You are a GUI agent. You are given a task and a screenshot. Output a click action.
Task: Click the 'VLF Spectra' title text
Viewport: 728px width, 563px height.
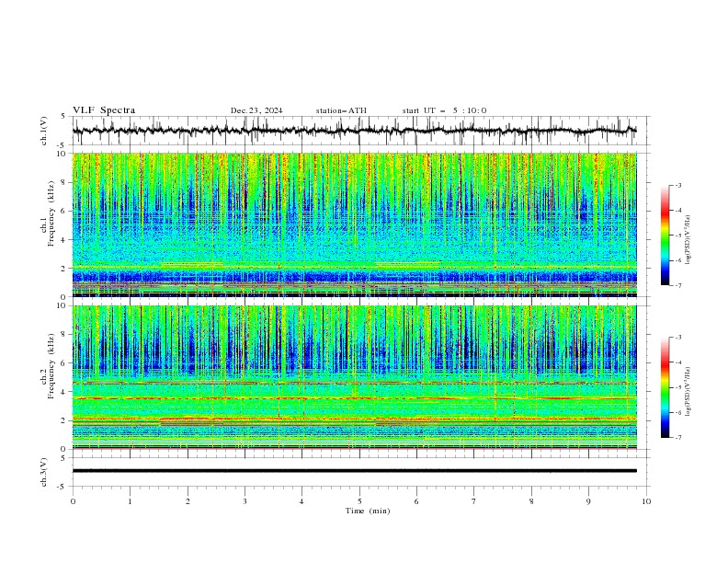coord(104,110)
